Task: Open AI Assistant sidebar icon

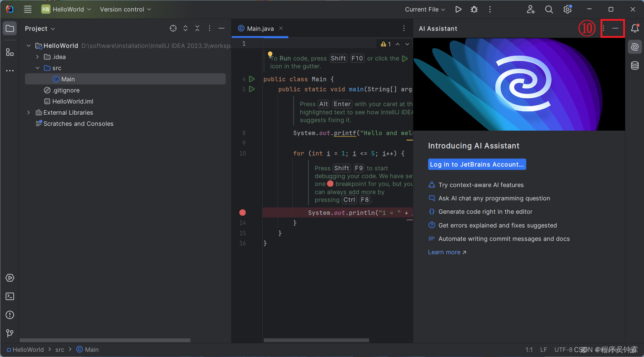Action: (635, 47)
